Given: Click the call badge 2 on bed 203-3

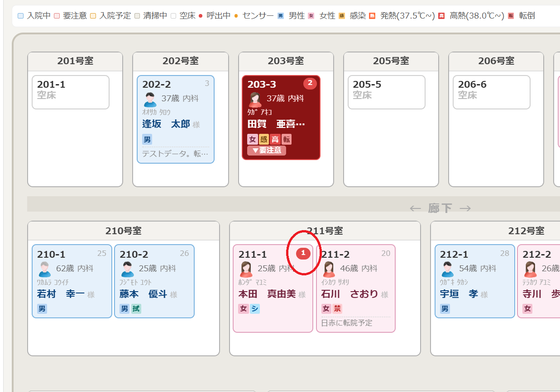Looking at the screenshot, I should pyautogui.click(x=310, y=83).
